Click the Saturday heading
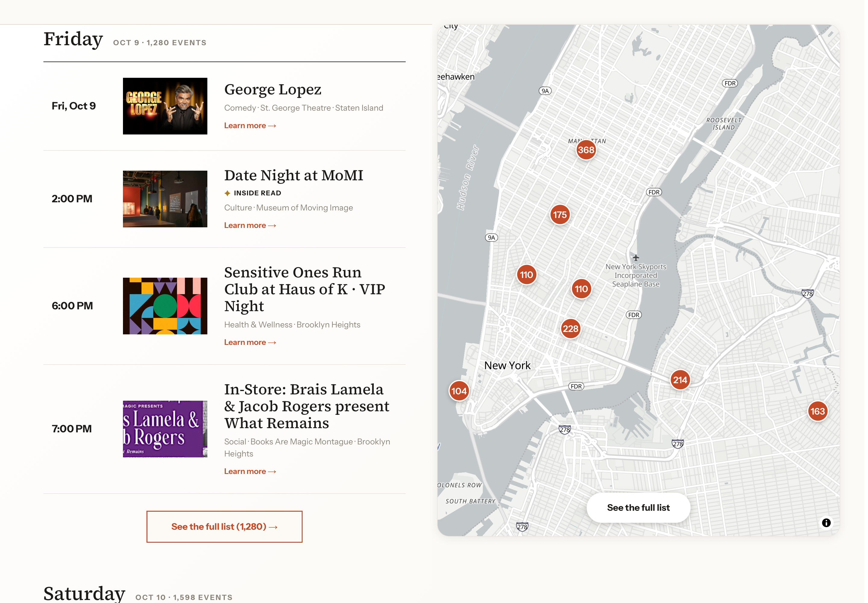This screenshot has height=603, width=868. point(84,594)
